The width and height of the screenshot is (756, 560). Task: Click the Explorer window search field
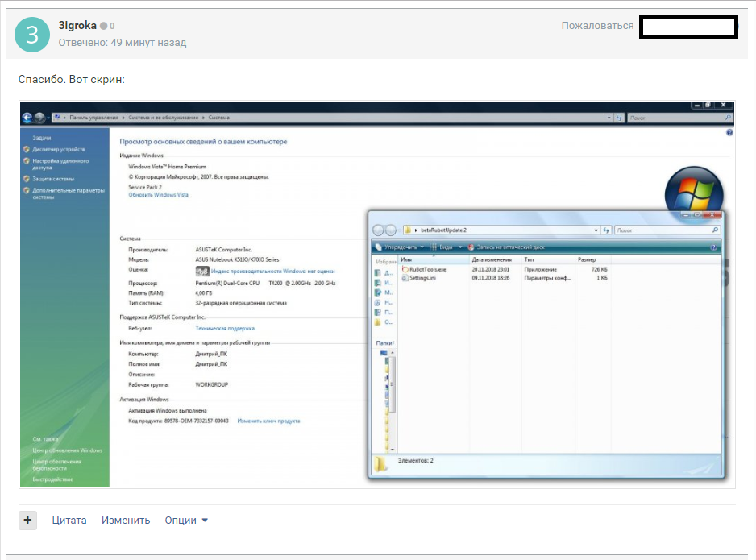coord(664,230)
